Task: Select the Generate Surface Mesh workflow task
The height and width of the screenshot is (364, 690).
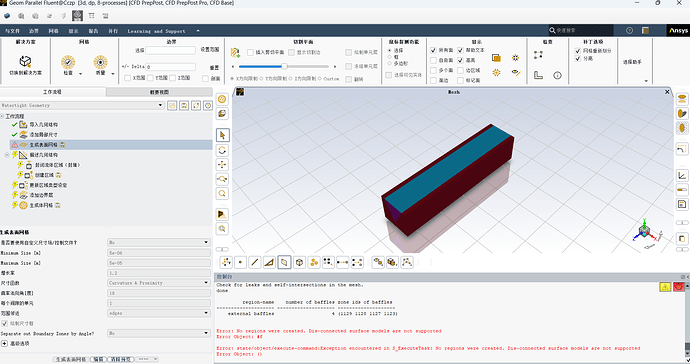Action: coord(43,145)
